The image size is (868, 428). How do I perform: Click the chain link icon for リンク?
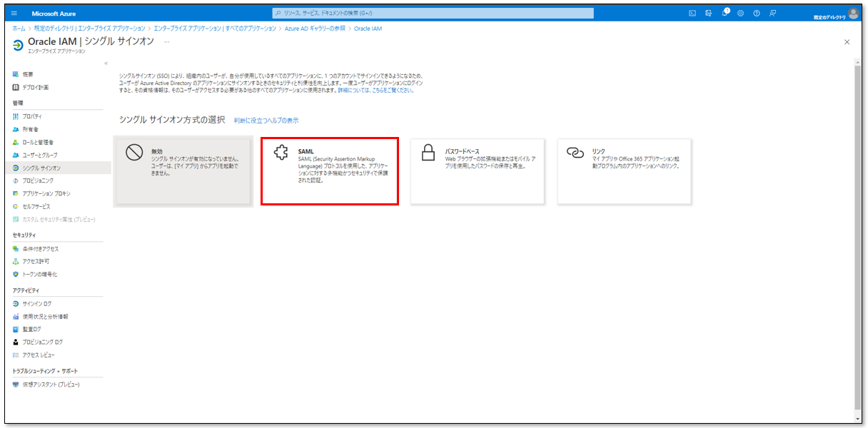(575, 153)
